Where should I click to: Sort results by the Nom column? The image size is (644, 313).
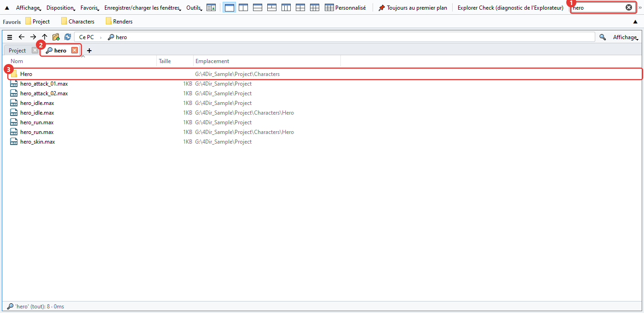[x=82, y=61]
